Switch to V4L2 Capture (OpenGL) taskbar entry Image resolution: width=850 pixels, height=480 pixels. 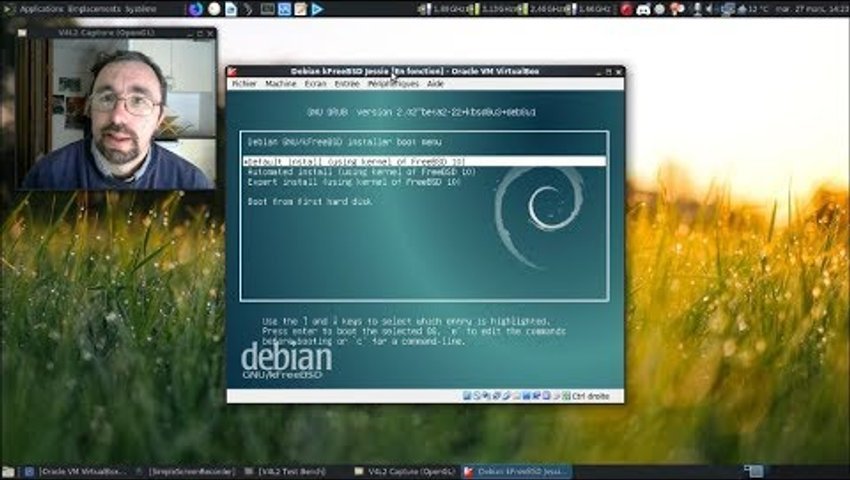(x=405, y=471)
